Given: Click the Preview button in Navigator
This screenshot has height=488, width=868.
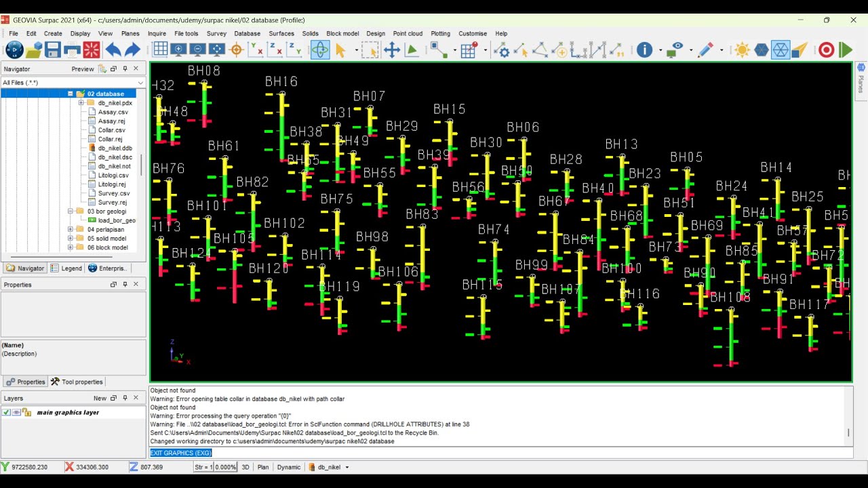Looking at the screenshot, I should pyautogui.click(x=83, y=69).
